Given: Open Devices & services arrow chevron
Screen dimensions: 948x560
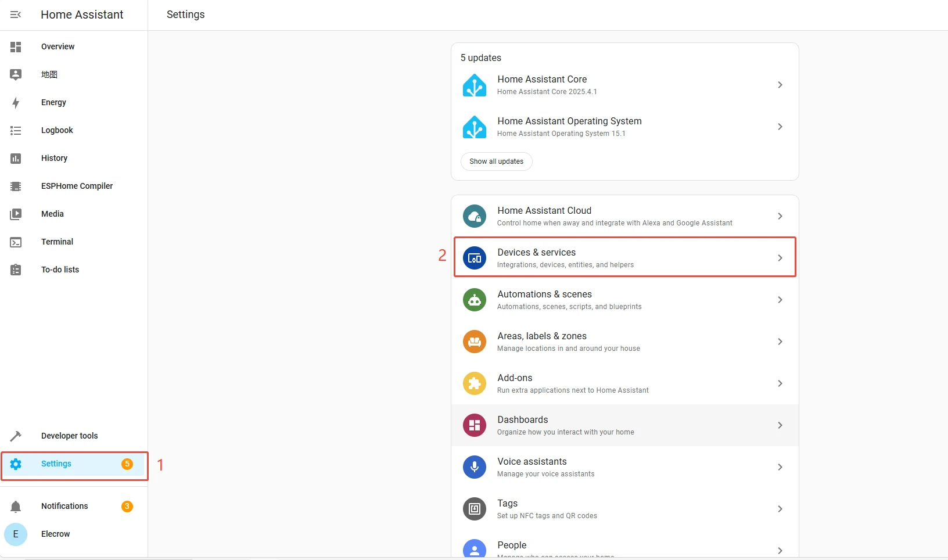Looking at the screenshot, I should point(780,258).
